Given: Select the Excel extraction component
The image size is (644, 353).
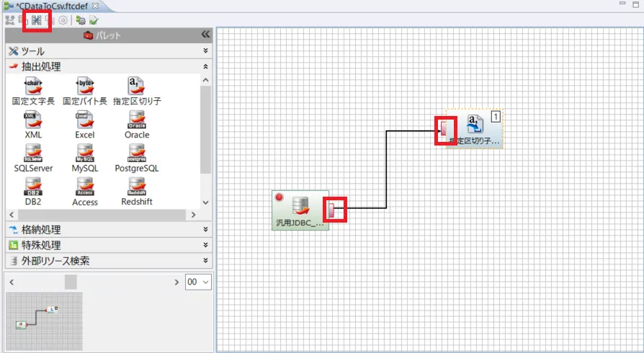Looking at the screenshot, I should click(85, 120).
